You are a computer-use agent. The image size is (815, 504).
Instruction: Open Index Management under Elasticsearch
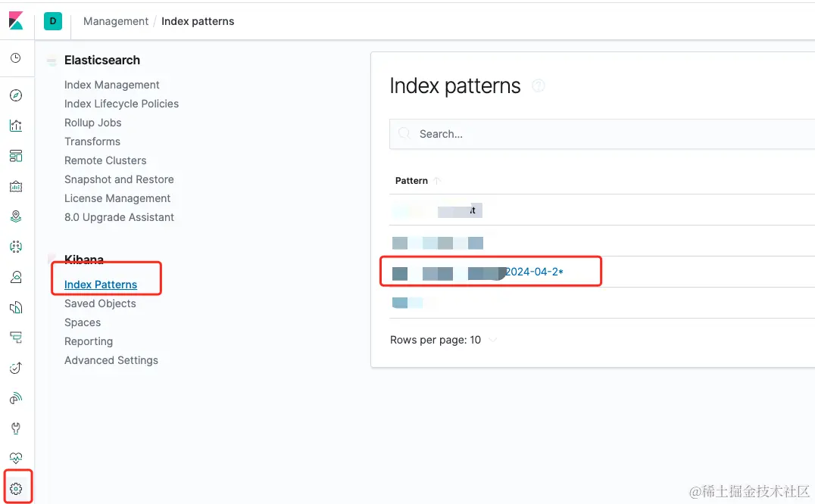pyautogui.click(x=112, y=85)
